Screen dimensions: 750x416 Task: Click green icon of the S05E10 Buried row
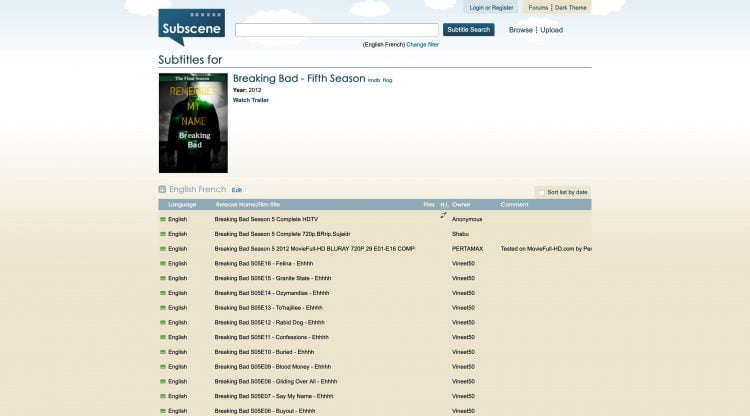(163, 352)
